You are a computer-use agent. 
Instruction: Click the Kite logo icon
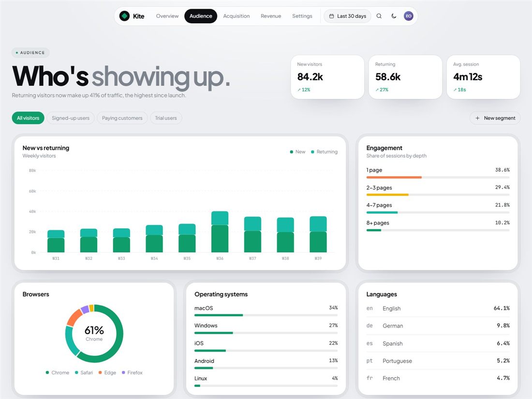point(124,16)
